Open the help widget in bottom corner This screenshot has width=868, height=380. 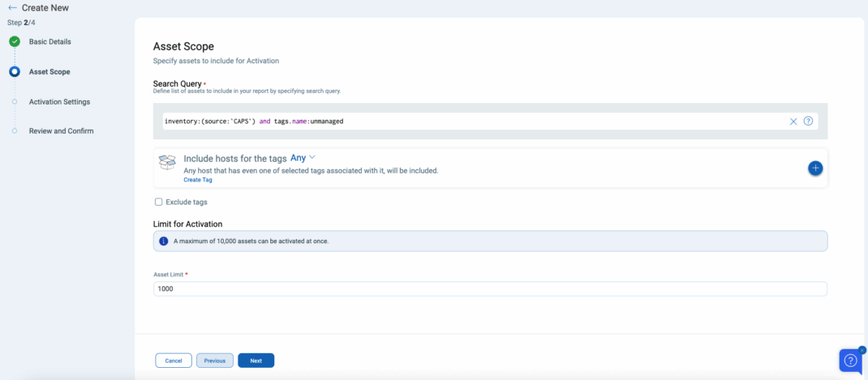(x=850, y=361)
